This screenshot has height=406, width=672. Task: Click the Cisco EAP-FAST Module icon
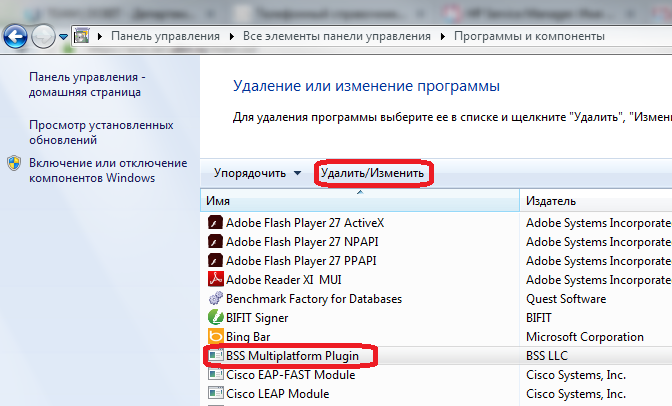[215, 374]
